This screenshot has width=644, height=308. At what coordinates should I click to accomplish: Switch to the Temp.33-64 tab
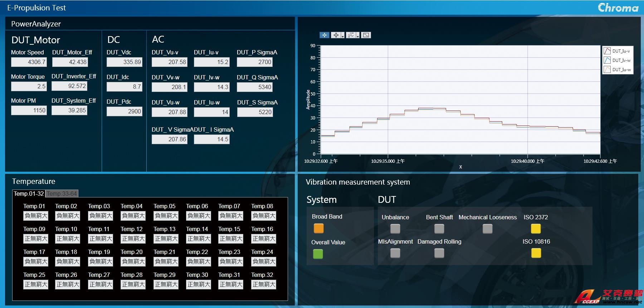[x=62, y=194]
